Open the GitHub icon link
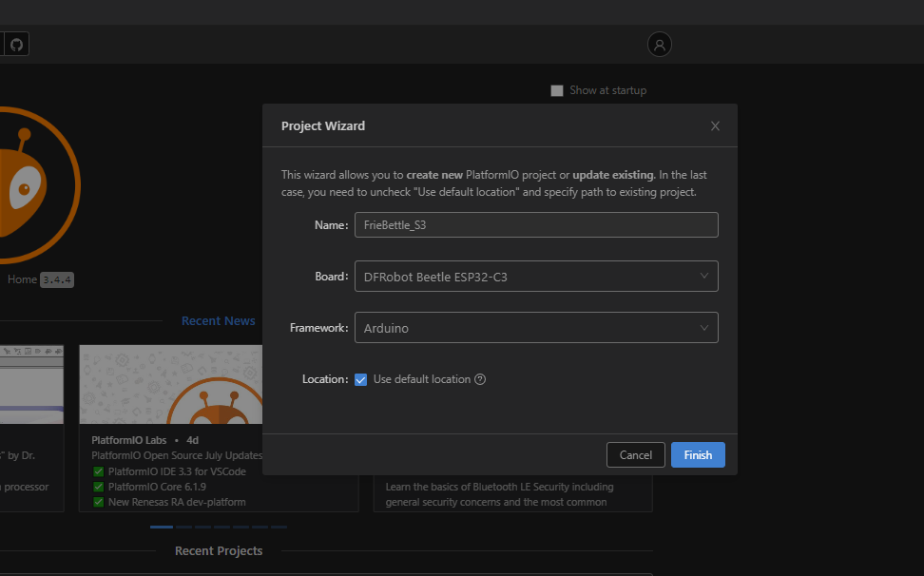The image size is (924, 576). tap(16, 44)
